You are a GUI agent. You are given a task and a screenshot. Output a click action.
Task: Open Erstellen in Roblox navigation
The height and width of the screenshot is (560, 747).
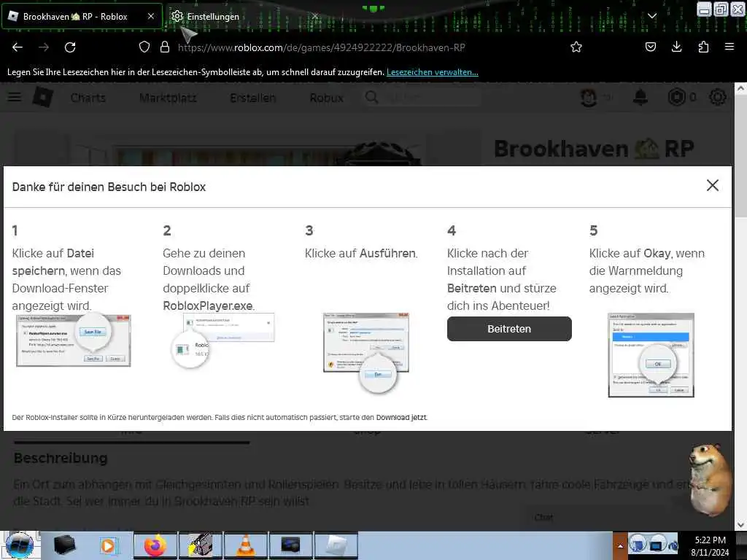coord(252,98)
